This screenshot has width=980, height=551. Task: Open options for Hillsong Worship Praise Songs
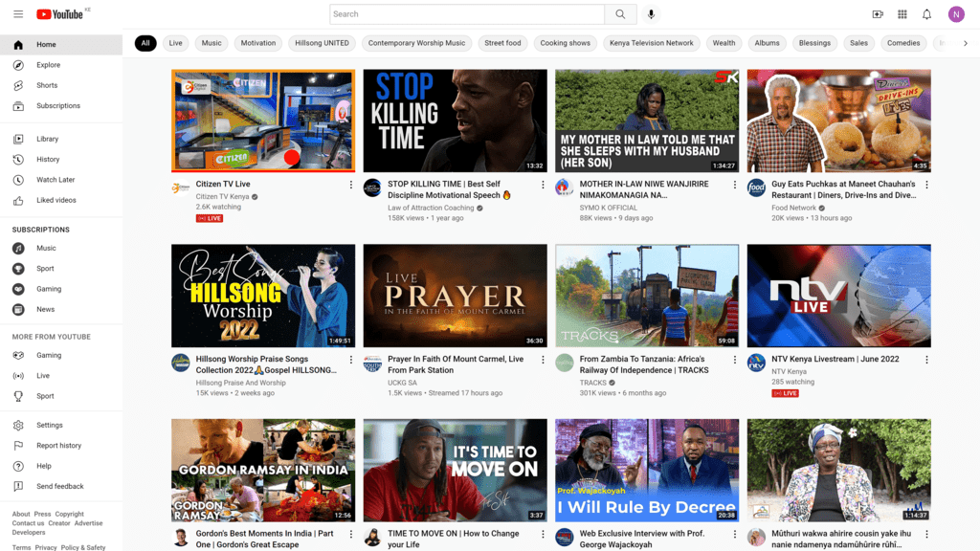point(350,360)
